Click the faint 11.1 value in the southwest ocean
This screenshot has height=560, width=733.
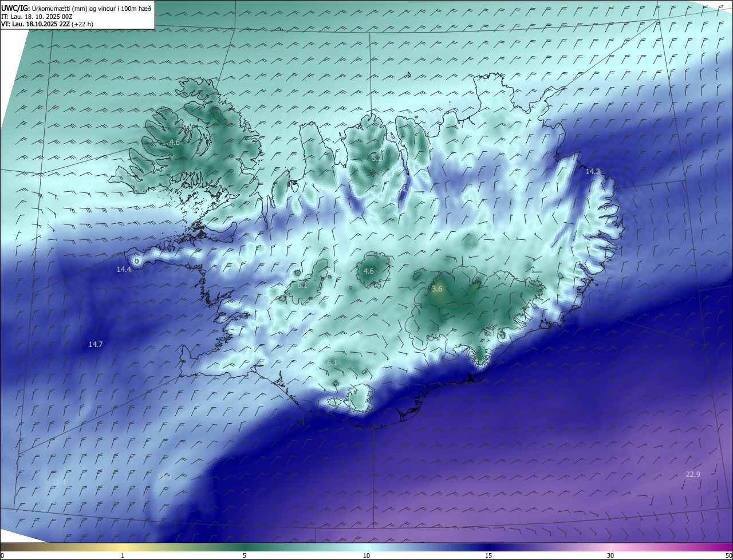(58, 483)
